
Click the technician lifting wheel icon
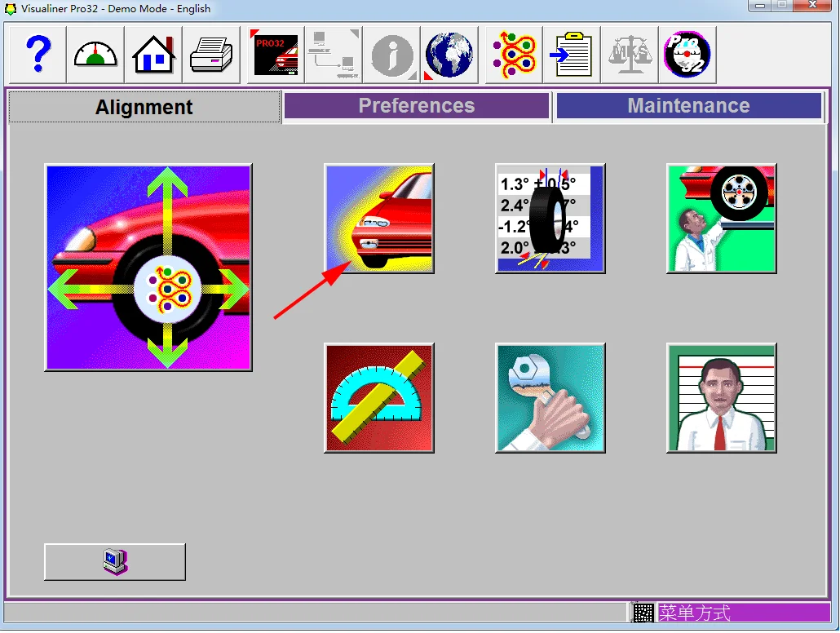(x=721, y=217)
